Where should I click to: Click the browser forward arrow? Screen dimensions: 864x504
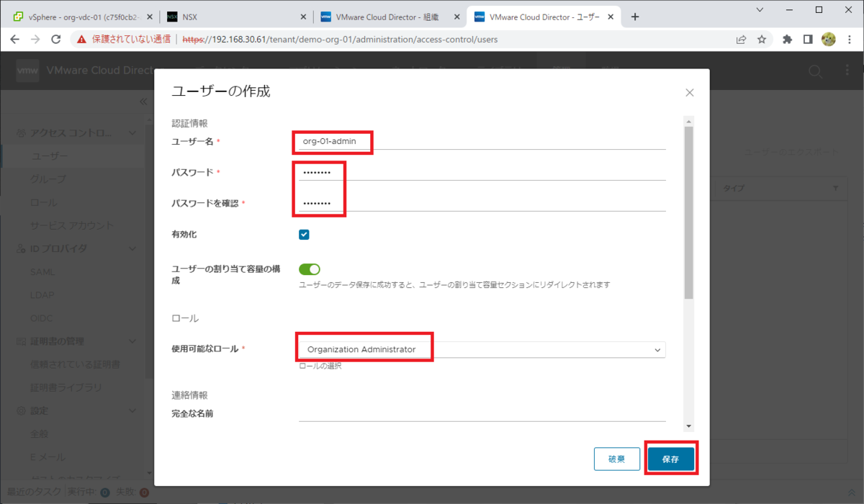[36, 40]
